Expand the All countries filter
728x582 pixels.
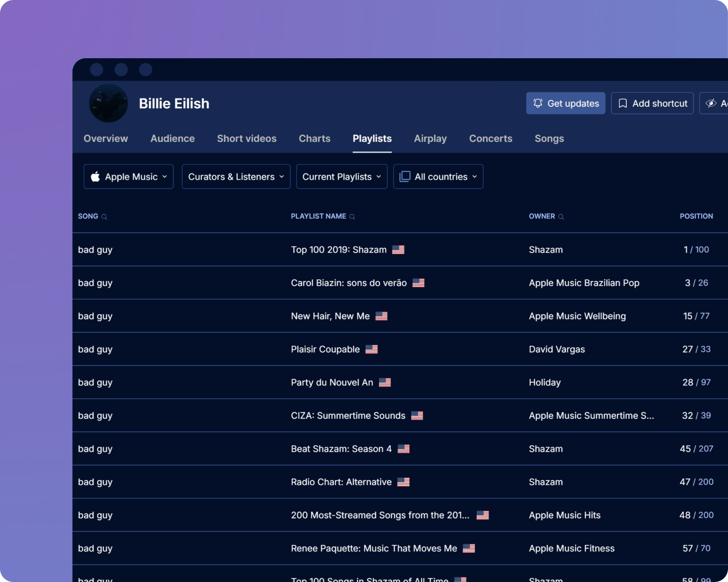pos(438,176)
